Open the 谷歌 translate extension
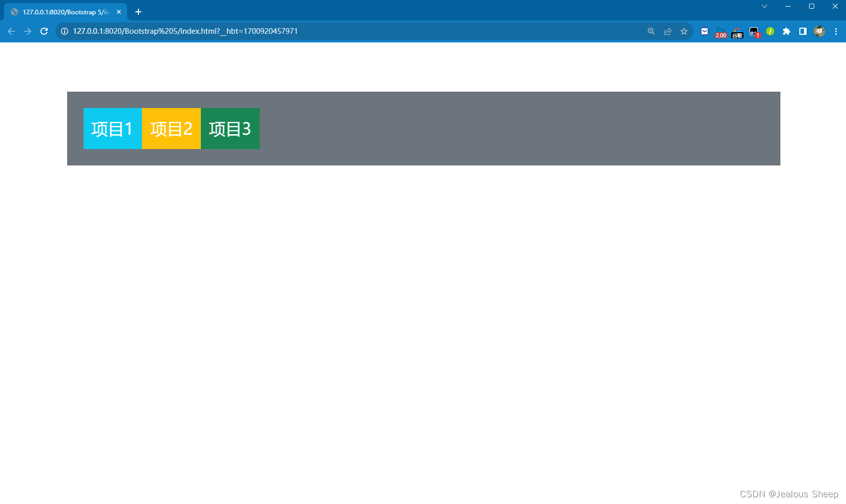846x504 pixels. 737,31
